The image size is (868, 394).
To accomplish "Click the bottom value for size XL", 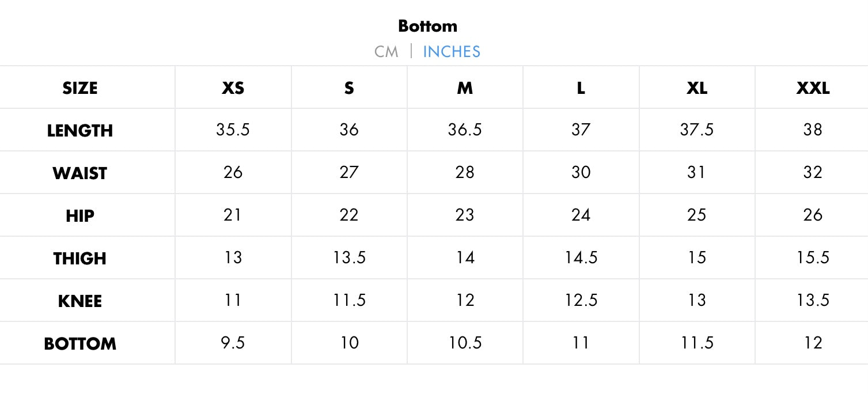I will [x=697, y=343].
